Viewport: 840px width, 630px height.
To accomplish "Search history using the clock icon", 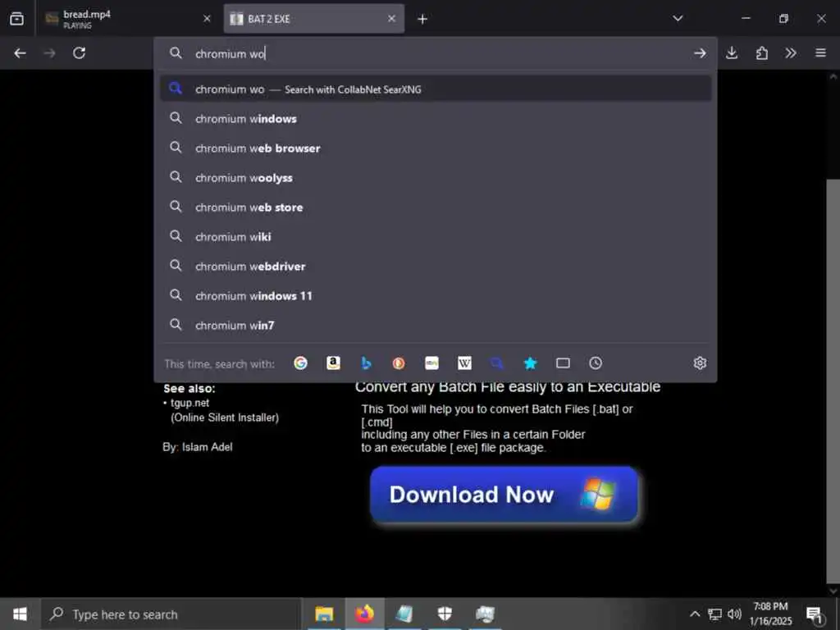I will (596, 363).
